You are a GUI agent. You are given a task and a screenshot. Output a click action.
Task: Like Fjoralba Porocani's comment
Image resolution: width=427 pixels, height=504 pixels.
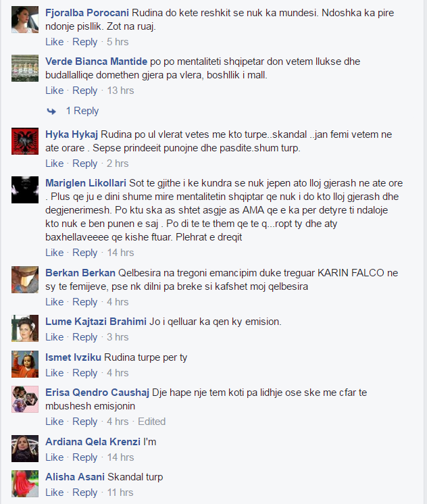(x=54, y=42)
